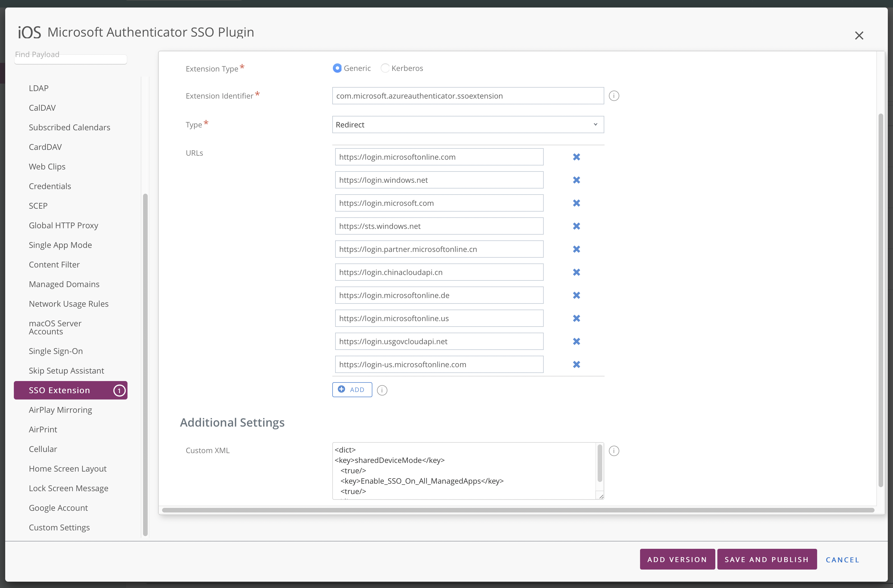Click the Save and Publish button
Viewport: 893px width, 588px height.
pyautogui.click(x=767, y=559)
